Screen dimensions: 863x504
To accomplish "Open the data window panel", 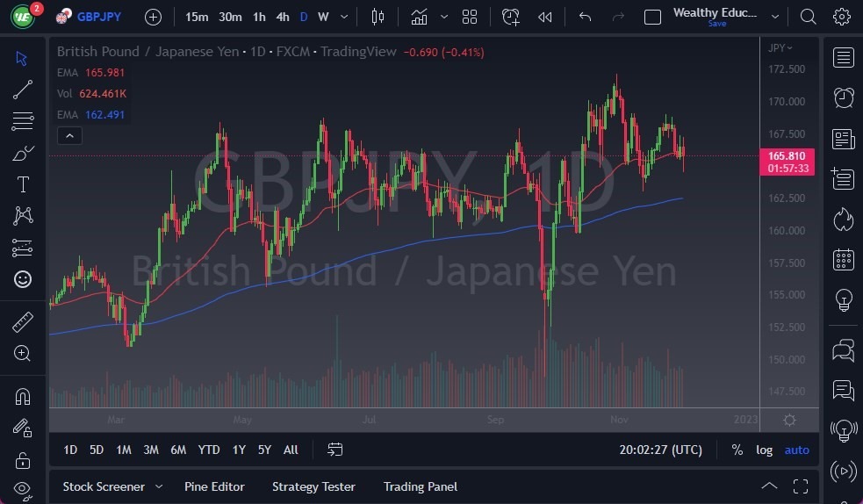I will click(843, 179).
